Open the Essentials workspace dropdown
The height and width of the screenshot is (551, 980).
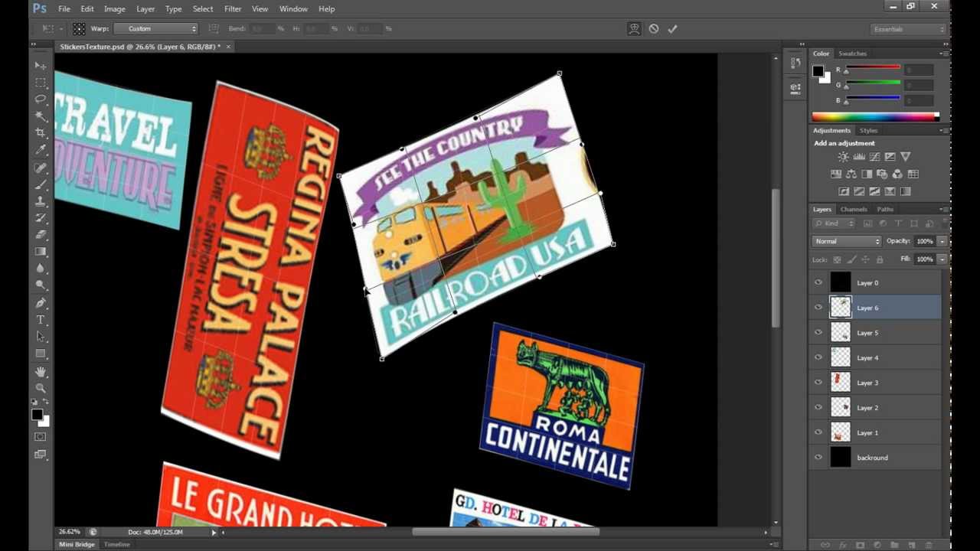pyautogui.click(x=909, y=29)
